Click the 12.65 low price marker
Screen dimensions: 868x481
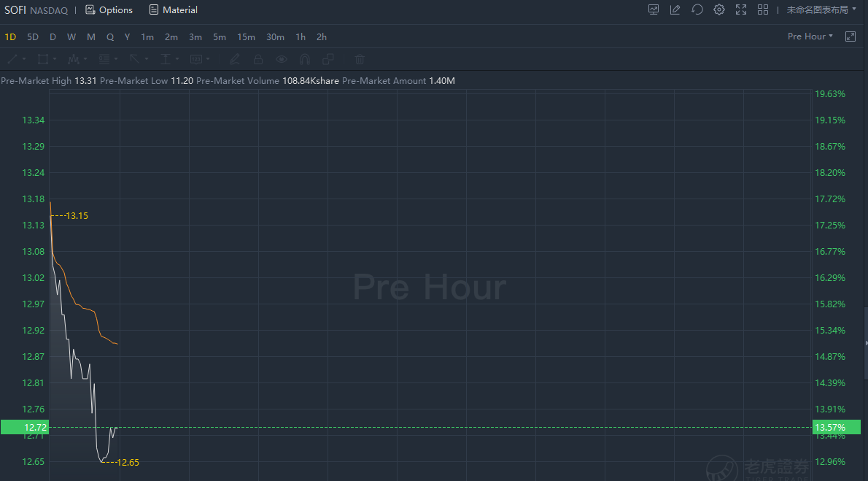pyautogui.click(x=128, y=463)
